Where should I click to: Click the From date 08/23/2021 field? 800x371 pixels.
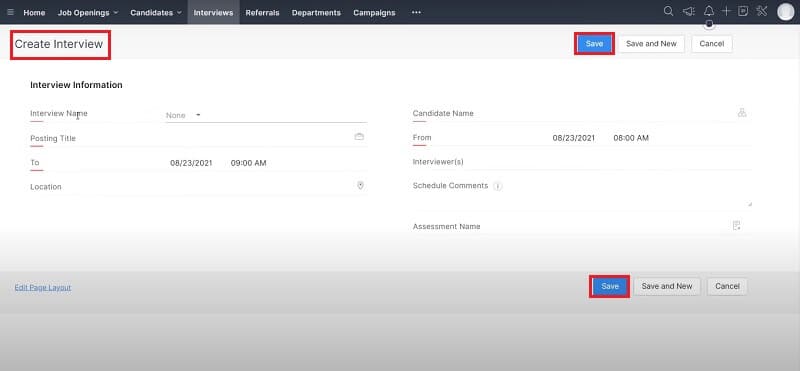[573, 138]
